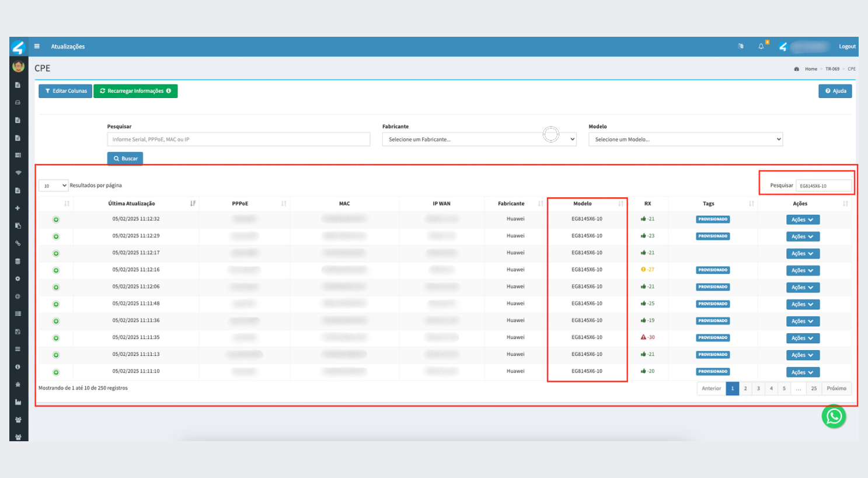Click the Serial, PPPoE, MAC search field

click(x=238, y=139)
